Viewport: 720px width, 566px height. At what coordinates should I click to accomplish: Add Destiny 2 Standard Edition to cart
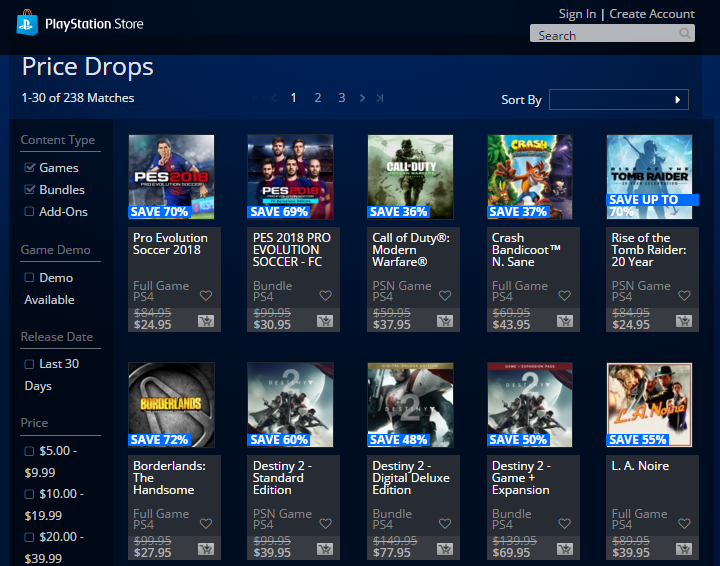point(325,549)
